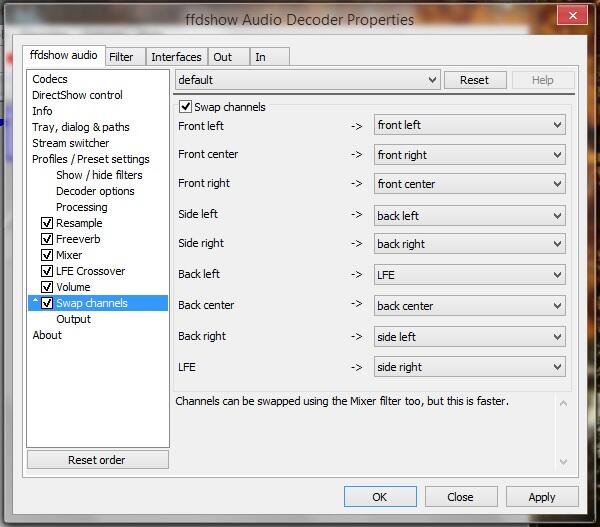This screenshot has width=600, height=527.
Task: Click the Reset order button
Action: (x=97, y=460)
